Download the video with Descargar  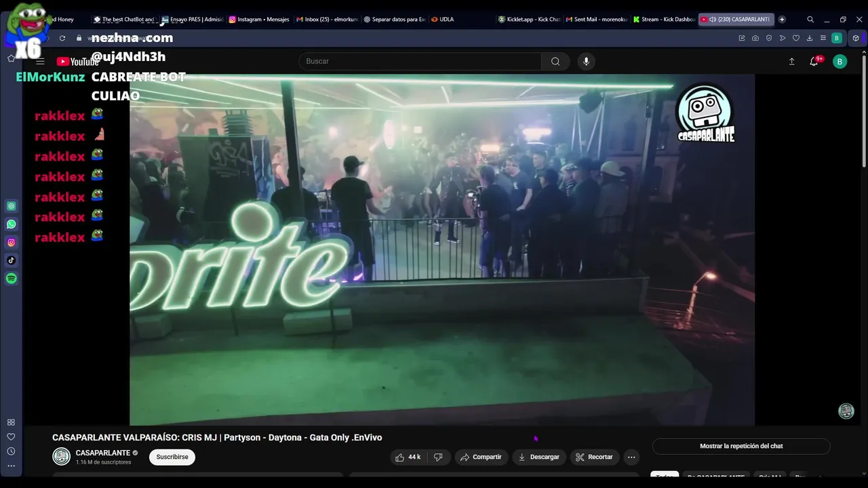tap(538, 457)
